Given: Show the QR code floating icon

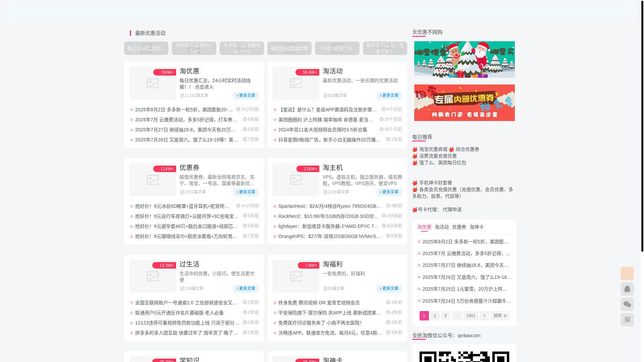Looking at the screenshot, I should [x=627, y=320].
